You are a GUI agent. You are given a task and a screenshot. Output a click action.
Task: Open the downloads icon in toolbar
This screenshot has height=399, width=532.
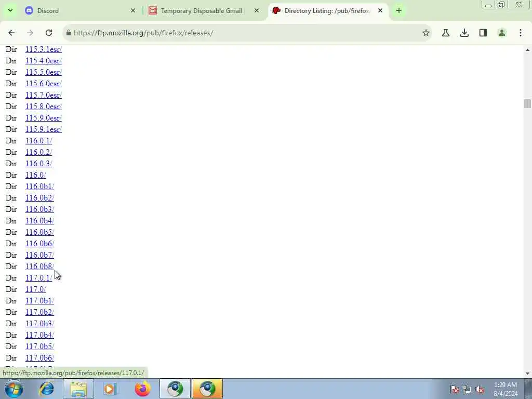coord(464,33)
